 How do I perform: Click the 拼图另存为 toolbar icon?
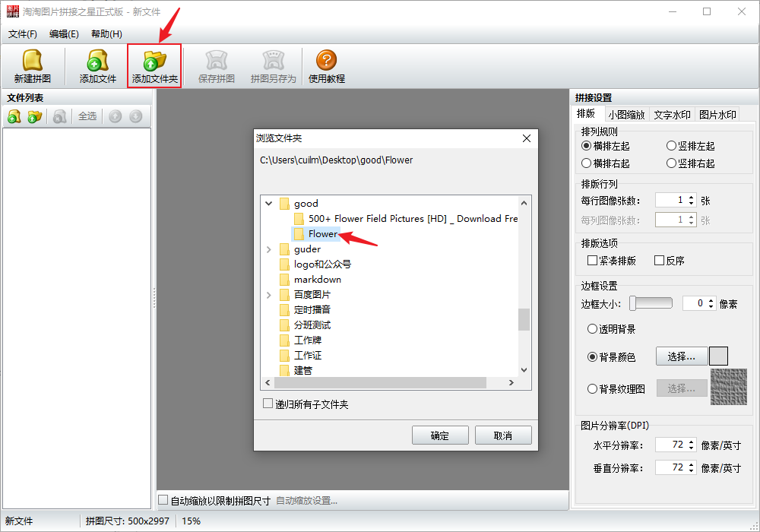point(273,66)
